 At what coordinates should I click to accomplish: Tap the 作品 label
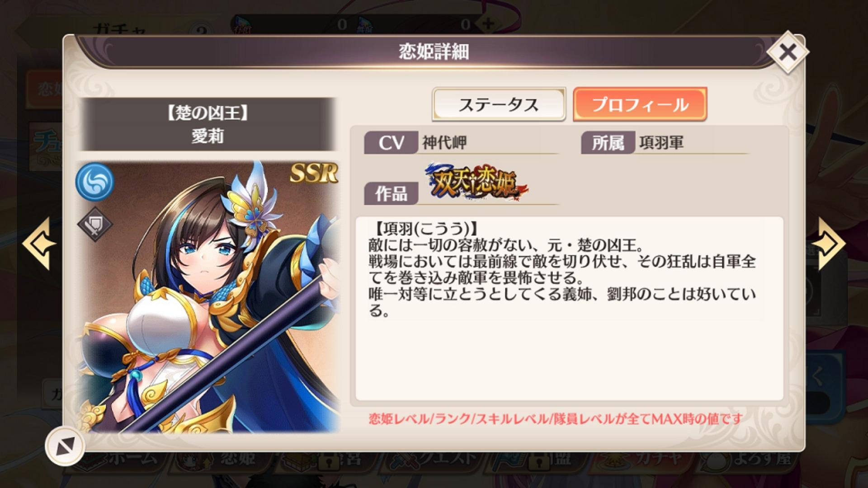tap(391, 194)
